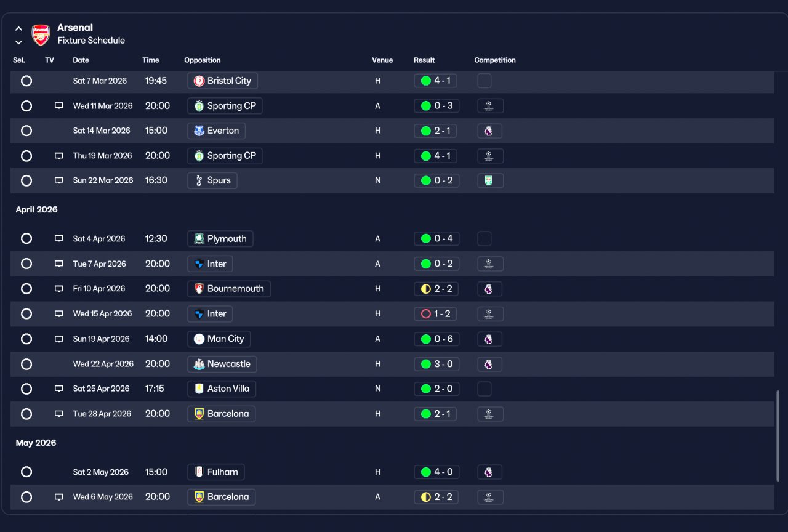
Task: Click the Arsenal club crest icon
Action: [41, 35]
